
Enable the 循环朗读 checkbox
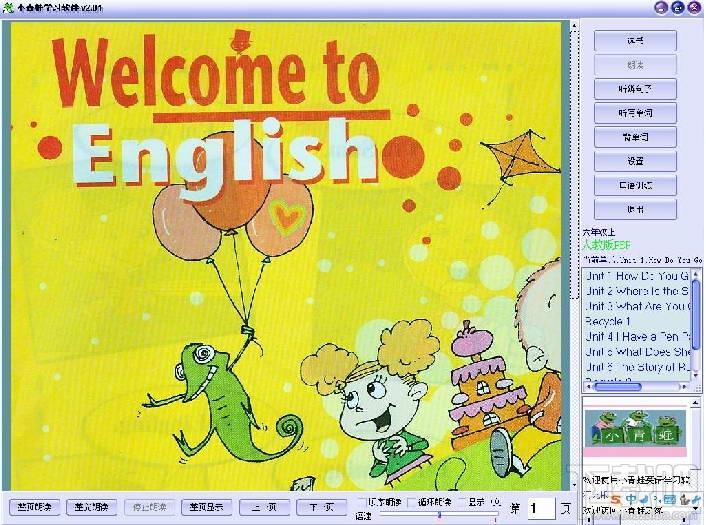coord(411,501)
